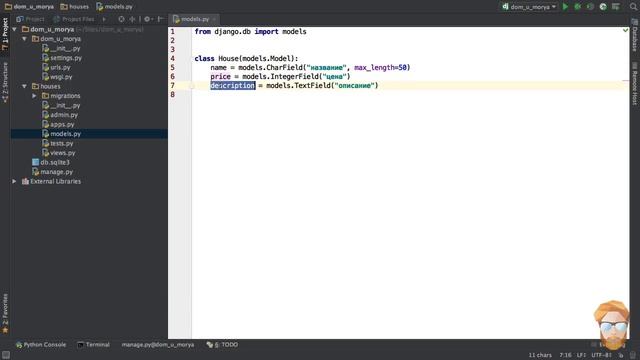This screenshot has width=640, height=360.
Task: Close the models.py editor tab
Action: point(214,19)
